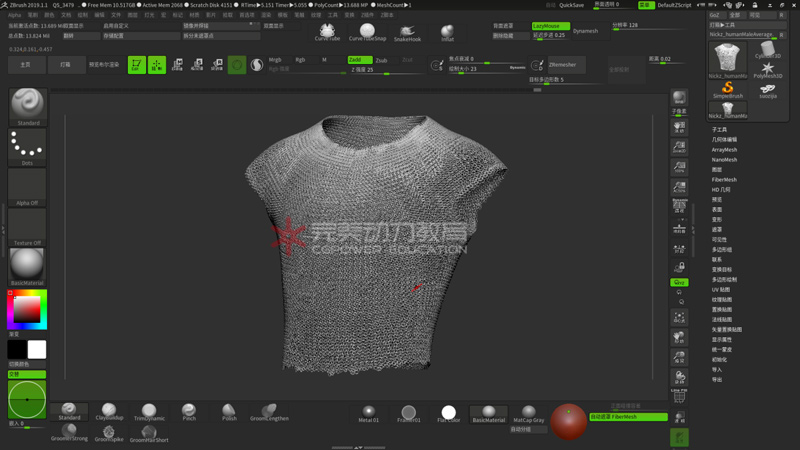Click the ZRemesher button

point(562,65)
